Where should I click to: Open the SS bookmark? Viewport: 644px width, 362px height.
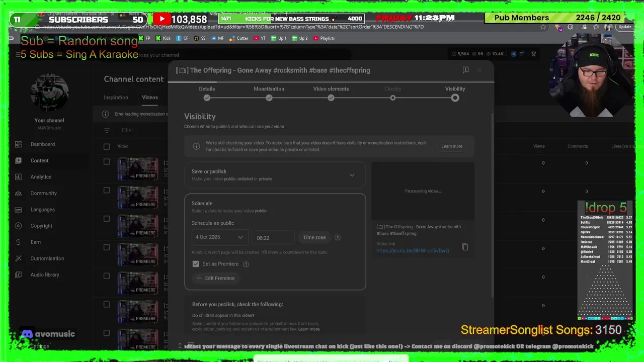(x=200, y=38)
